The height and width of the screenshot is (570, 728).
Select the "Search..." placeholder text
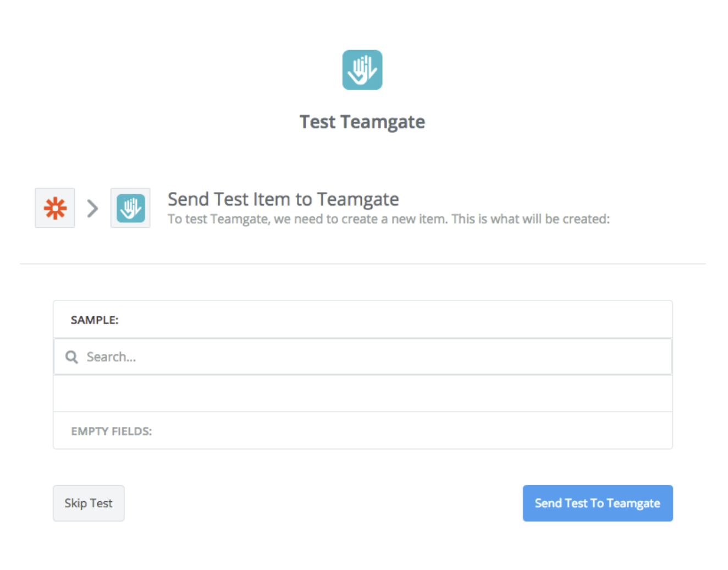(111, 357)
